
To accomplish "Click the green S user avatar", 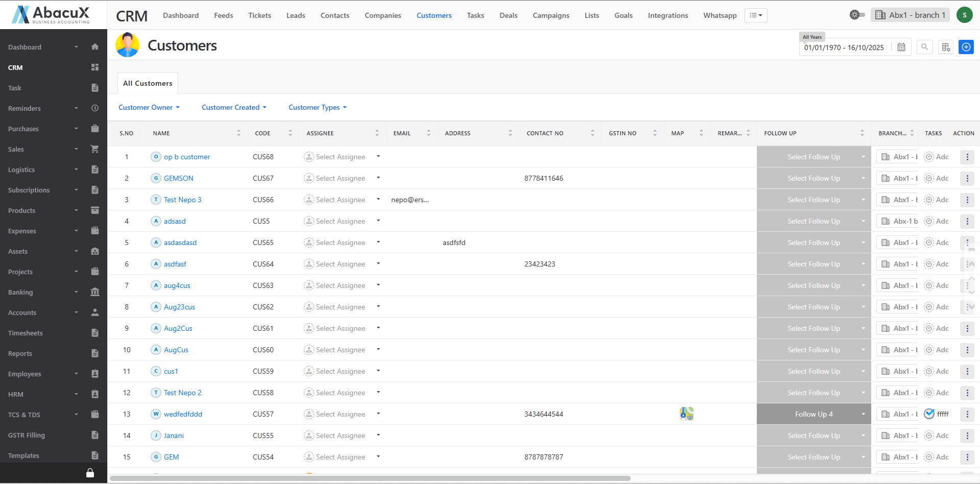I will pyautogui.click(x=964, y=15).
